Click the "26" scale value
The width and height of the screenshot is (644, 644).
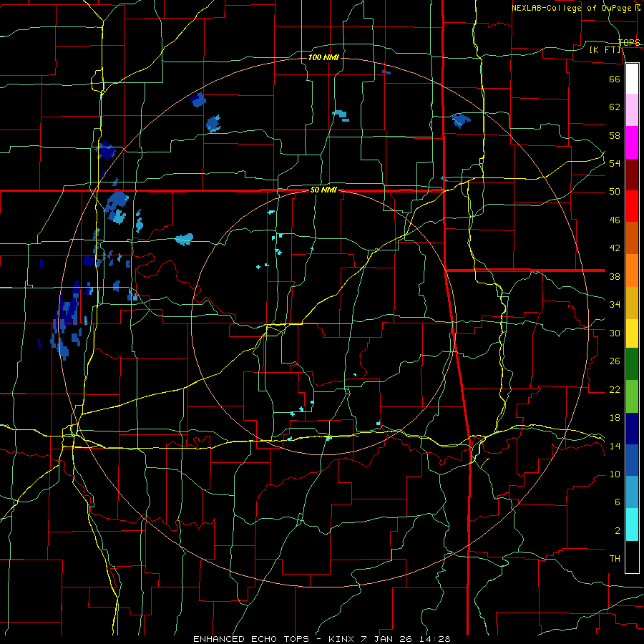[615, 361]
